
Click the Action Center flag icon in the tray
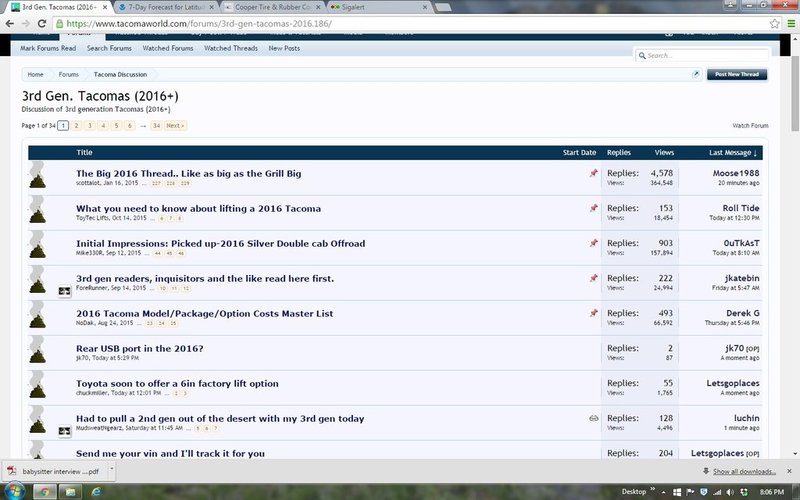coord(690,492)
